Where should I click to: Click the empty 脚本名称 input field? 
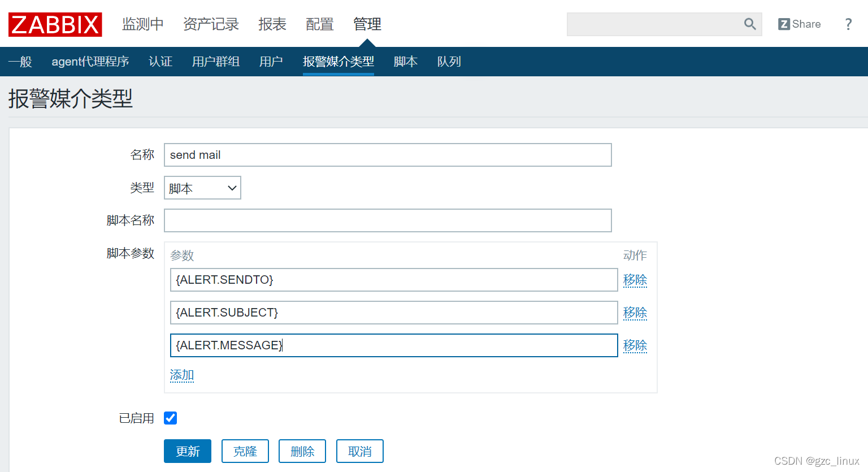pyautogui.click(x=388, y=220)
